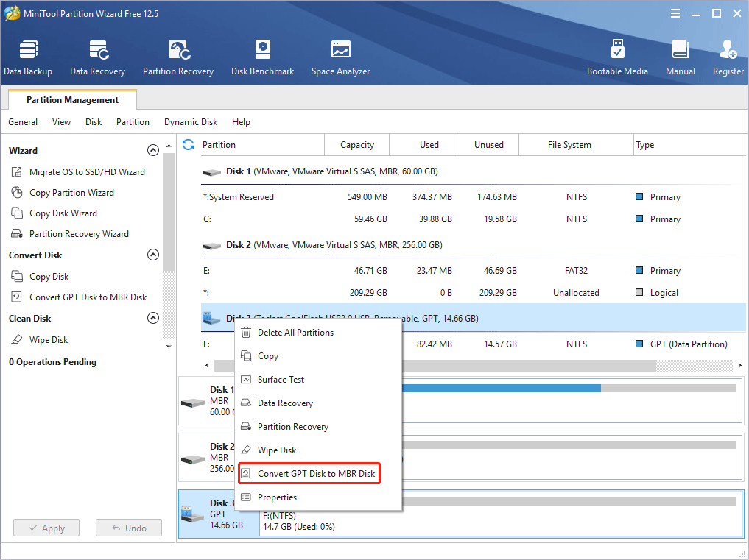The image size is (749, 560).
Task: Select the Disk 1 drive icon in the disk map
Action: pyautogui.click(x=193, y=403)
